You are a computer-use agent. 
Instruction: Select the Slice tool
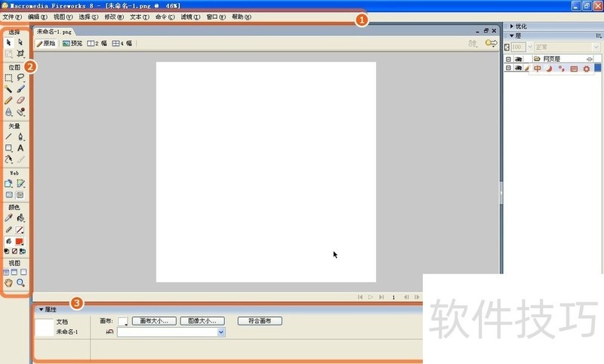20,184
